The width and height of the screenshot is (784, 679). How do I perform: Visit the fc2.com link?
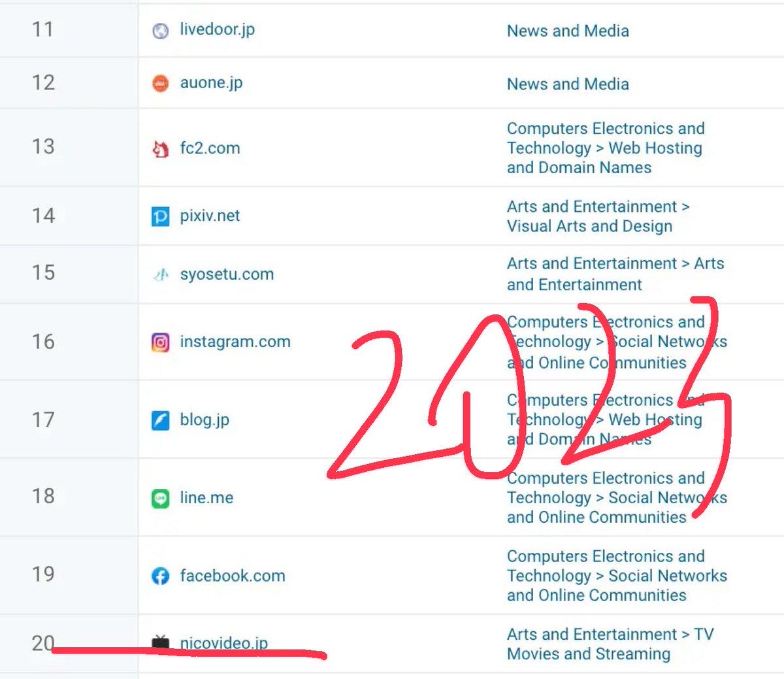[x=210, y=148]
